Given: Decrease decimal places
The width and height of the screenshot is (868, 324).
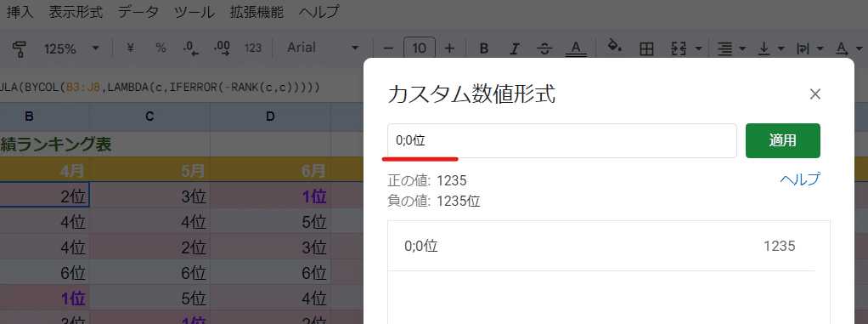Looking at the screenshot, I should 191,48.
